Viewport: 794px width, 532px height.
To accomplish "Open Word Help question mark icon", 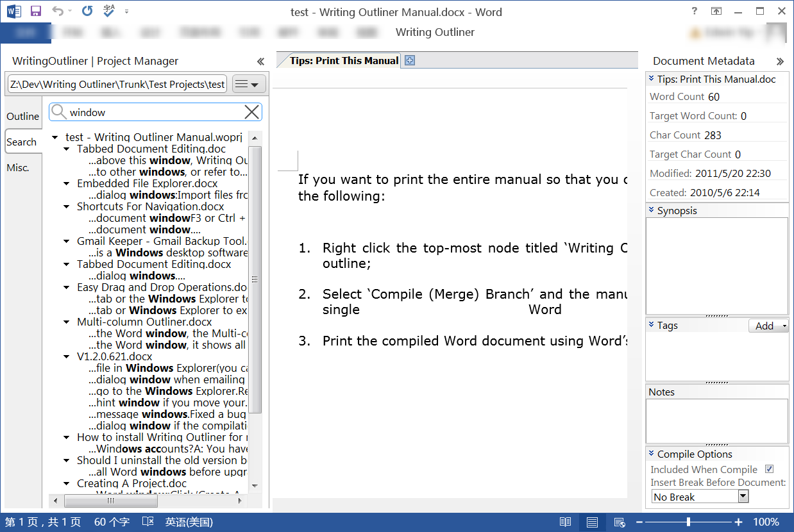I will (695, 11).
